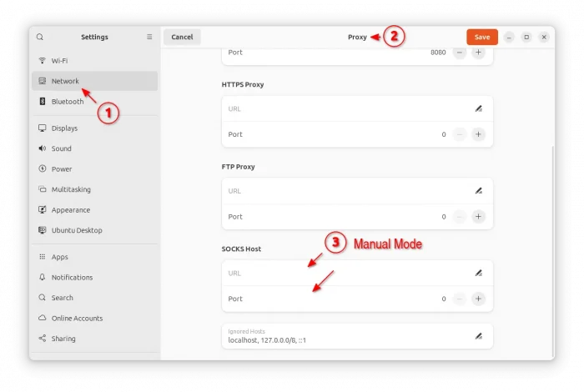This screenshot has height=392, width=584.
Task: Click the edit pencil for HTTPS Proxy URL
Action: pos(478,108)
